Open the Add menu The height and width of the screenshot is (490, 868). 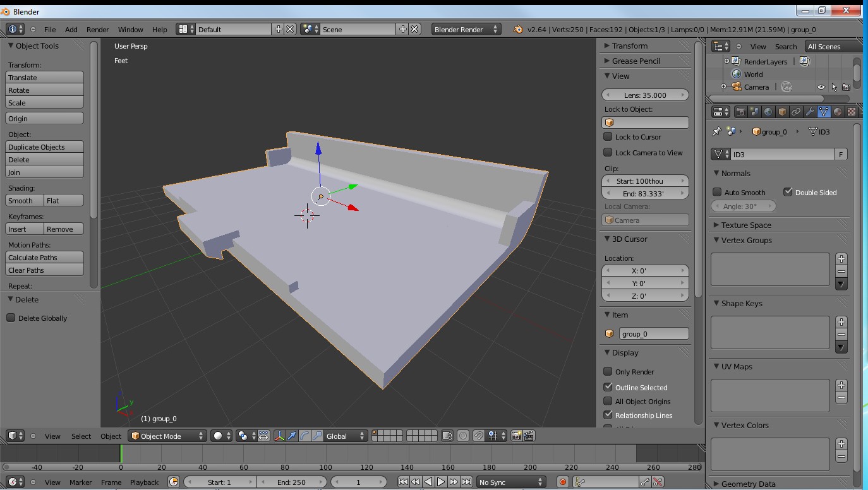click(x=71, y=29)
